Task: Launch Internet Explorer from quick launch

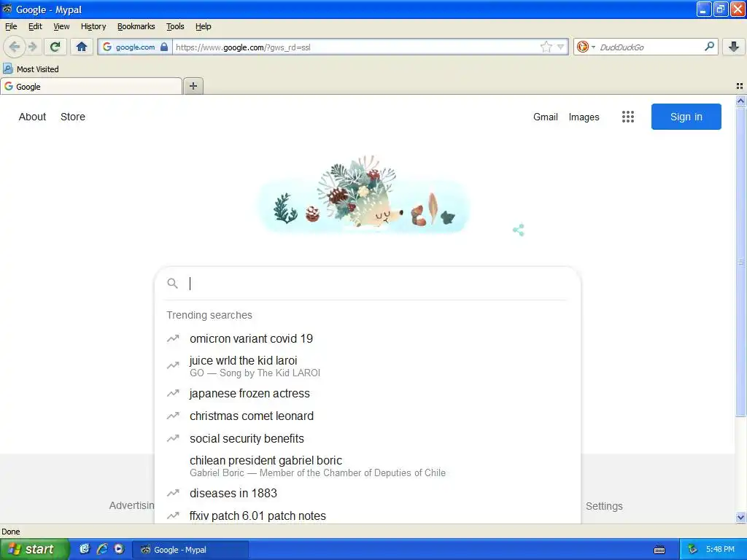Action: (x=102, y=549)
